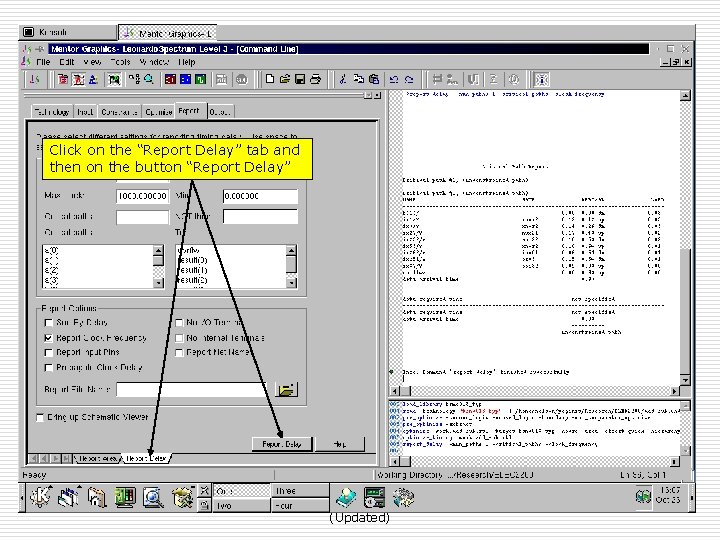Open the Window menu
Screen dimensions: 720x540
tap(154, 62)
